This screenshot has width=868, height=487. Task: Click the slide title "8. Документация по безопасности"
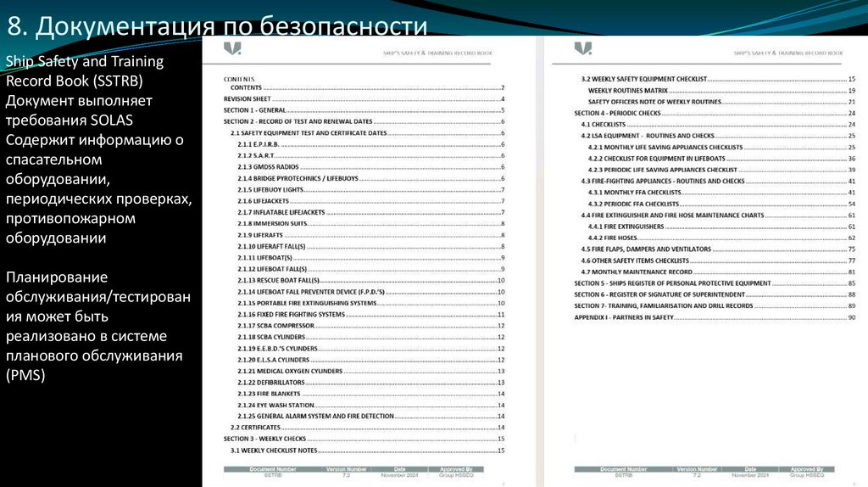217,26
